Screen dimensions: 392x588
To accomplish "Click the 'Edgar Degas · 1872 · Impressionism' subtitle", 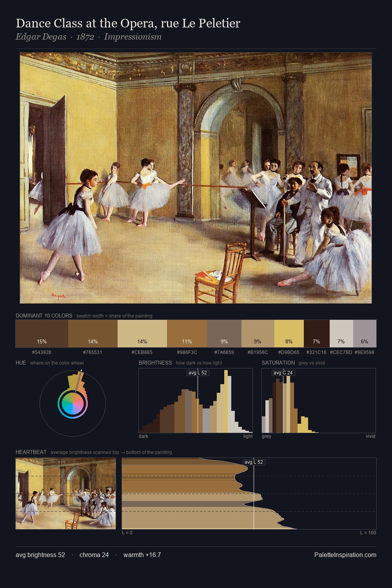I will click(x=89, y=37).
